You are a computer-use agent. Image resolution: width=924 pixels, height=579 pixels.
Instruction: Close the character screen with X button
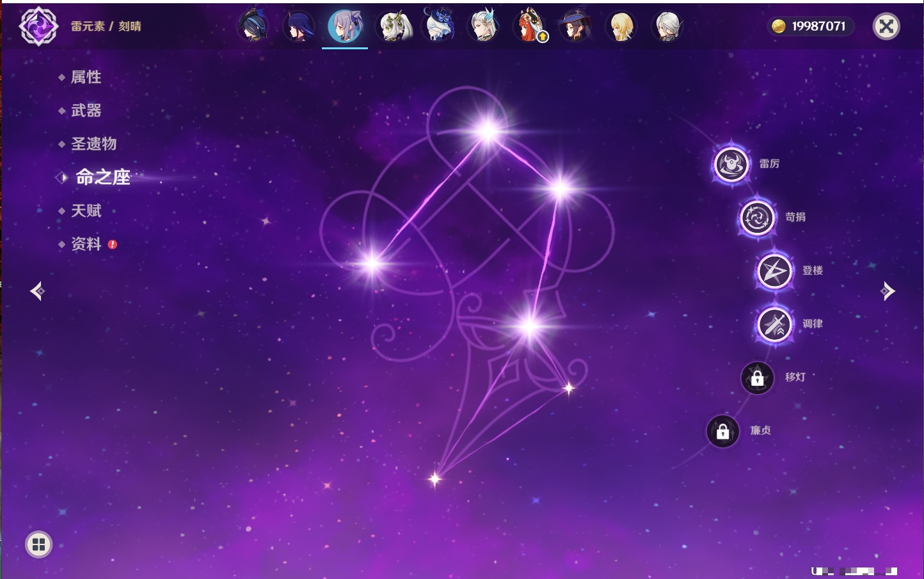click(886, 26)
